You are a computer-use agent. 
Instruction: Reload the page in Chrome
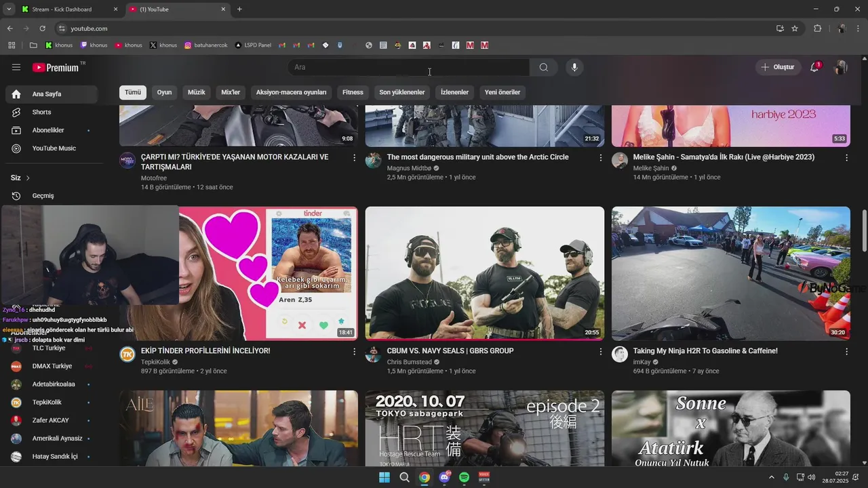click(x=42, y=28)
